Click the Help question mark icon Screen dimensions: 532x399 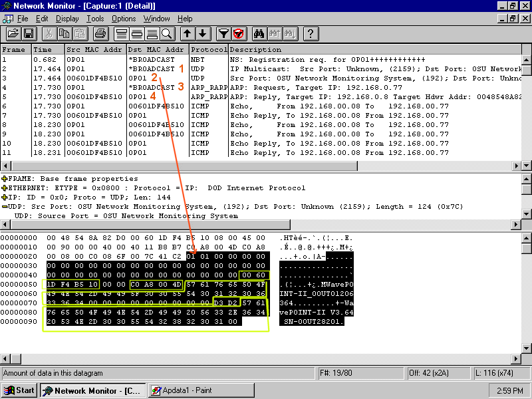coord(311,34)
